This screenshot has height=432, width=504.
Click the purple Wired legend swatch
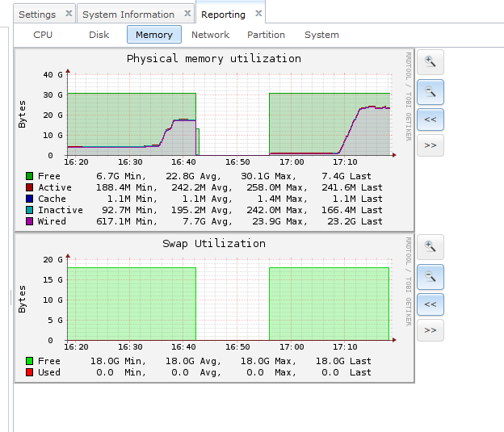[30, 221]
